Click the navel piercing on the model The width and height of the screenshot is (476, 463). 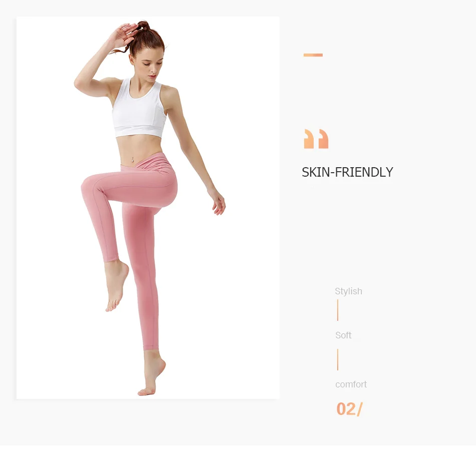coord(133,160)
